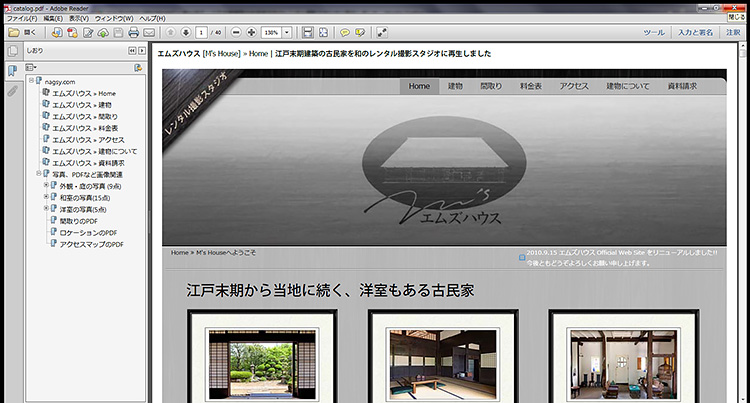Select bookmark アクセスマップのPDF
Image resolution: width=750 pixels, height=403 pixels.
(x=91, y=244)
